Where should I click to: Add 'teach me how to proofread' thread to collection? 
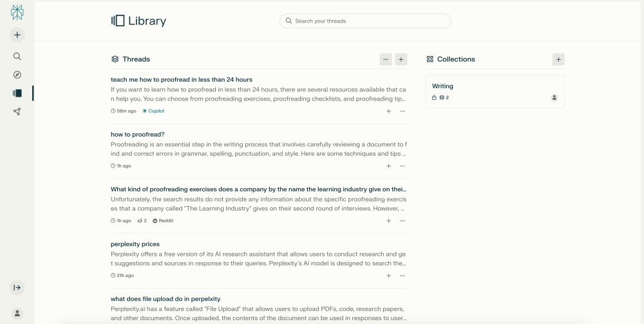[x=388, y=111]
